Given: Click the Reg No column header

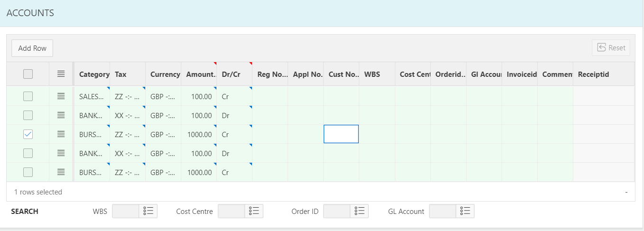Looking at the screenshot, I should pyautogui.click(x=270, y=74).
